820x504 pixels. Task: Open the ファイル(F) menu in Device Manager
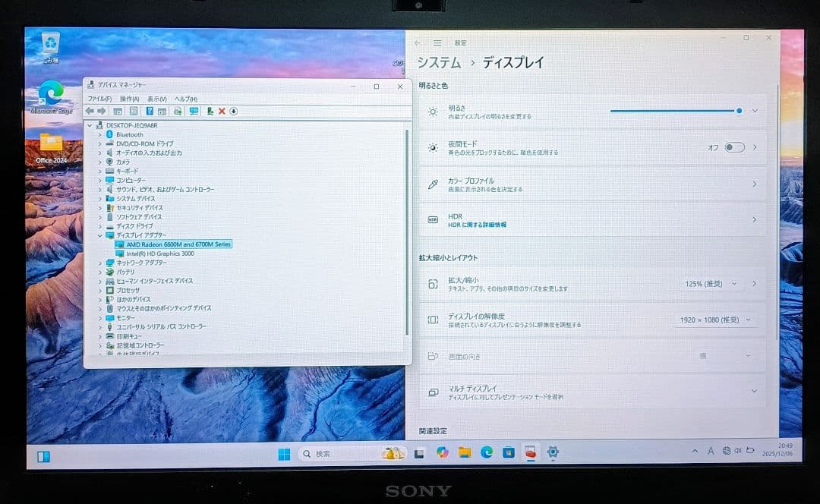point(99,99)
